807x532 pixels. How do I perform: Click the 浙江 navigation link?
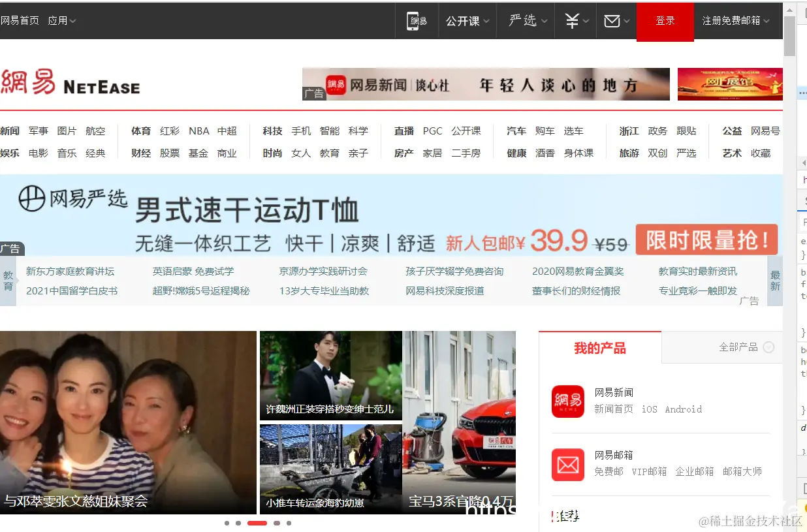[629, 131]
